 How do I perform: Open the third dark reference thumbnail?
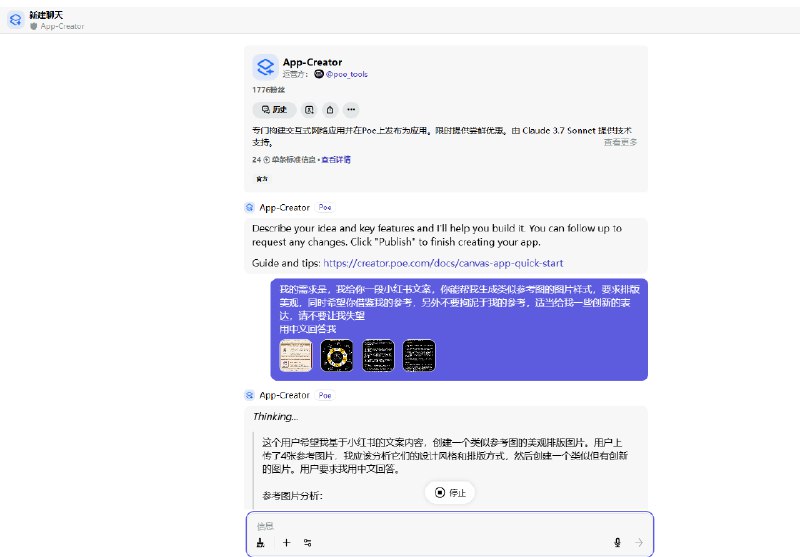[x=378, y=356]
